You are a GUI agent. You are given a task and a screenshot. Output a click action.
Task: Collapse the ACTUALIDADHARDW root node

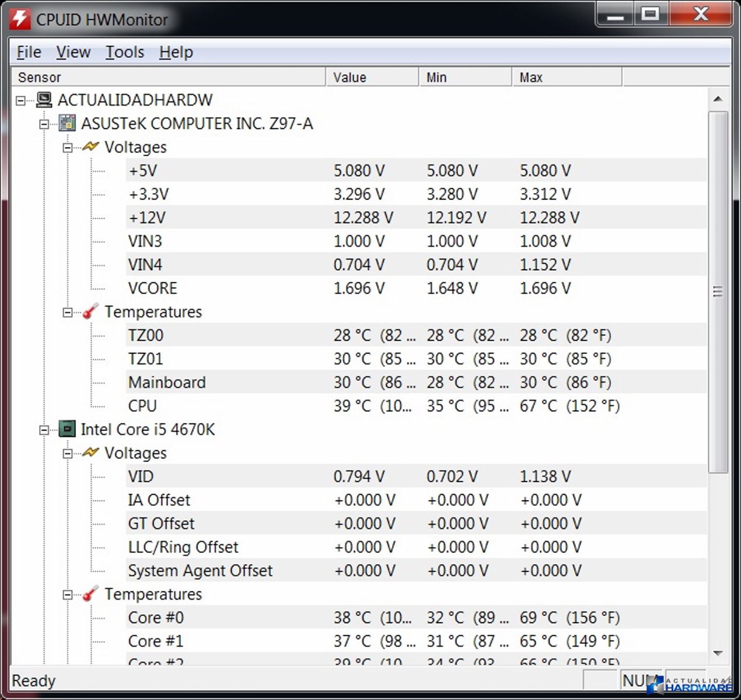point(21,100)
